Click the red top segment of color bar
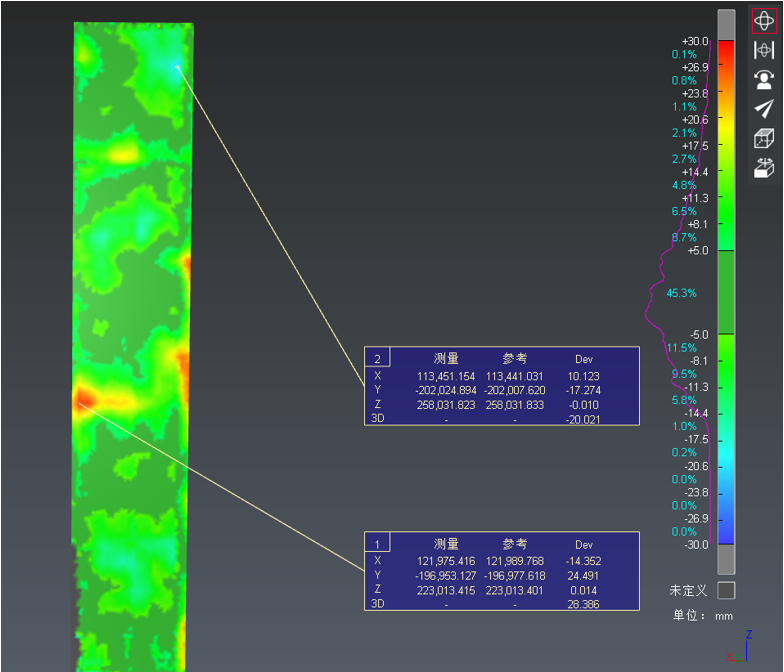784x672 pixels. [x=726, y=52]
